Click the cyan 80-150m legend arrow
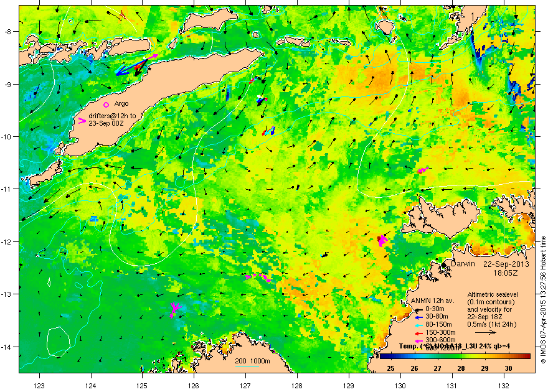The width and height of the screenshot is (548, 392). [418, 325]
